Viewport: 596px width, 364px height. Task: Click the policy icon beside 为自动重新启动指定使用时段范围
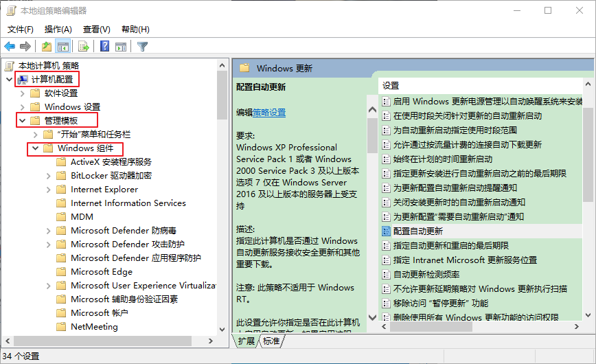tap(386, 130)
